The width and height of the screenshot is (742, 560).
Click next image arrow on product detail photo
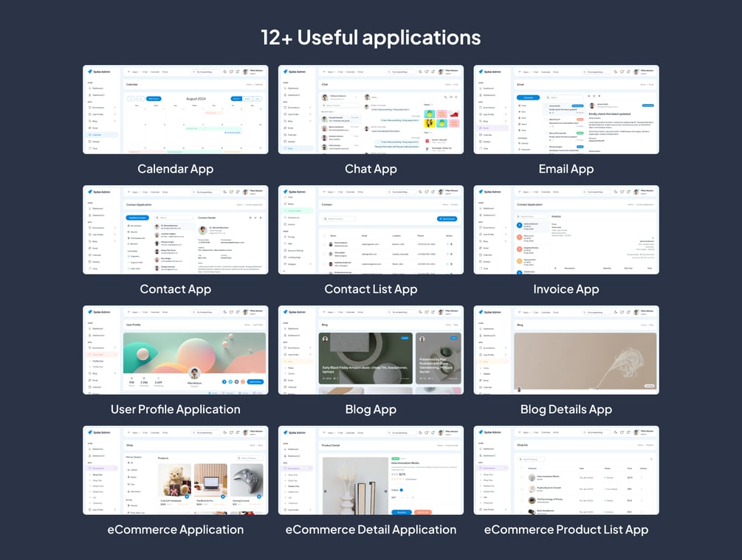[x=386, y=491]
